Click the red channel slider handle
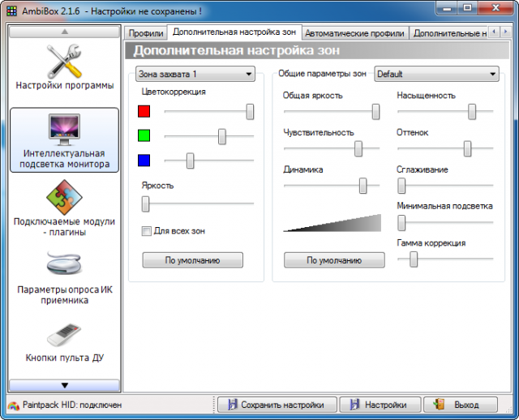This screenshot has height=420, width=519. 250,112
